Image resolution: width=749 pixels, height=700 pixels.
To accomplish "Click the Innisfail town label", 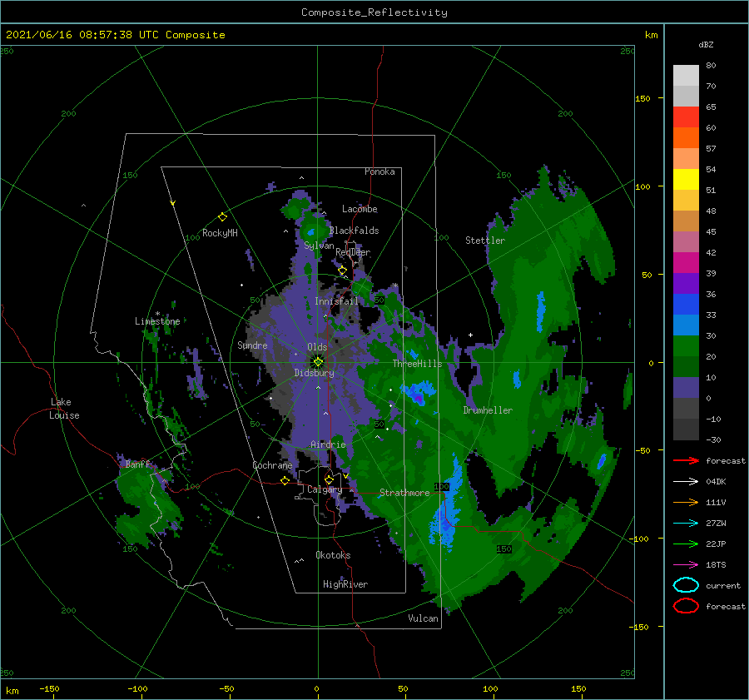I will tap(336, 301).
